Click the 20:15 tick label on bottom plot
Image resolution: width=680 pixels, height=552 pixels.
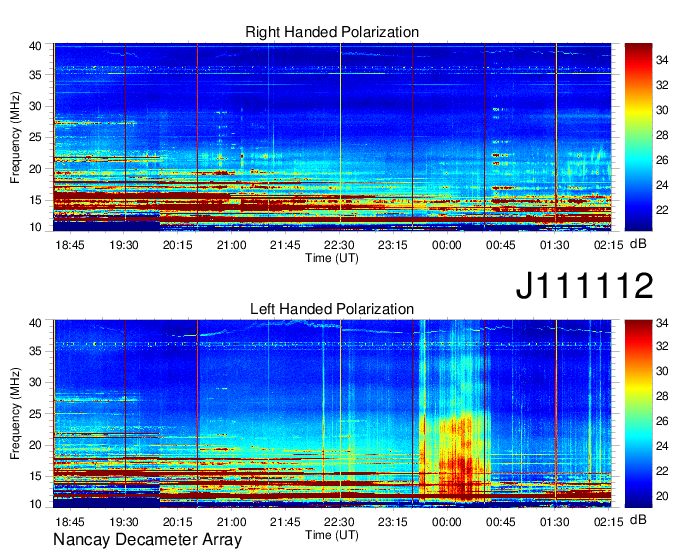click(178, 522)
